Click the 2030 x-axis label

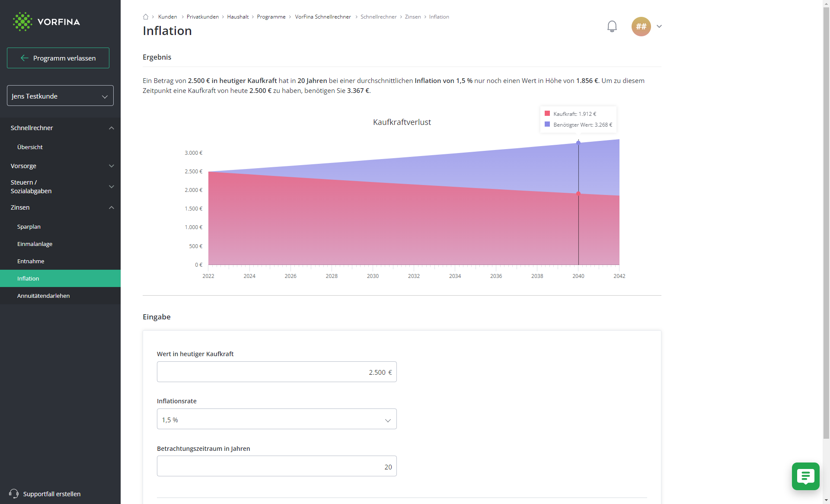point(373,276)
